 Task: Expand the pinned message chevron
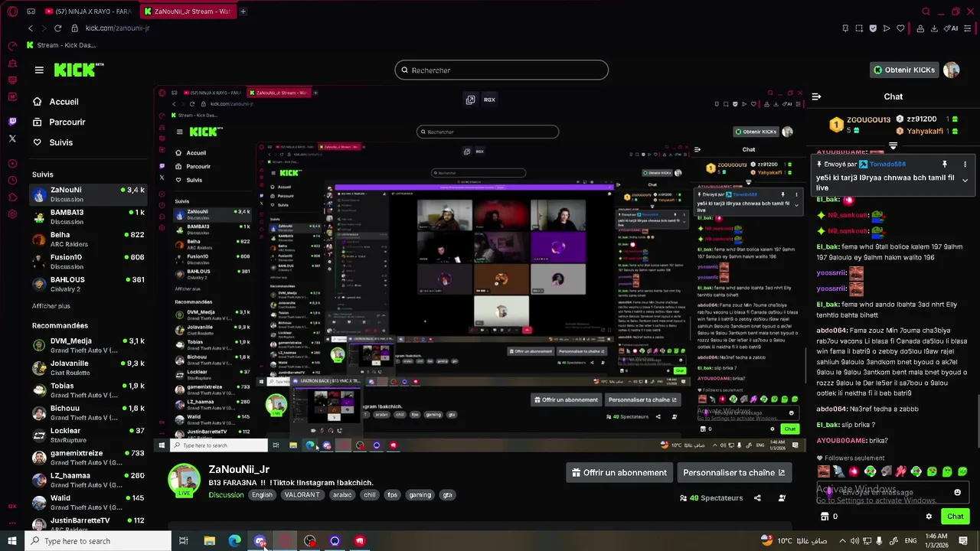coord(965,181)
